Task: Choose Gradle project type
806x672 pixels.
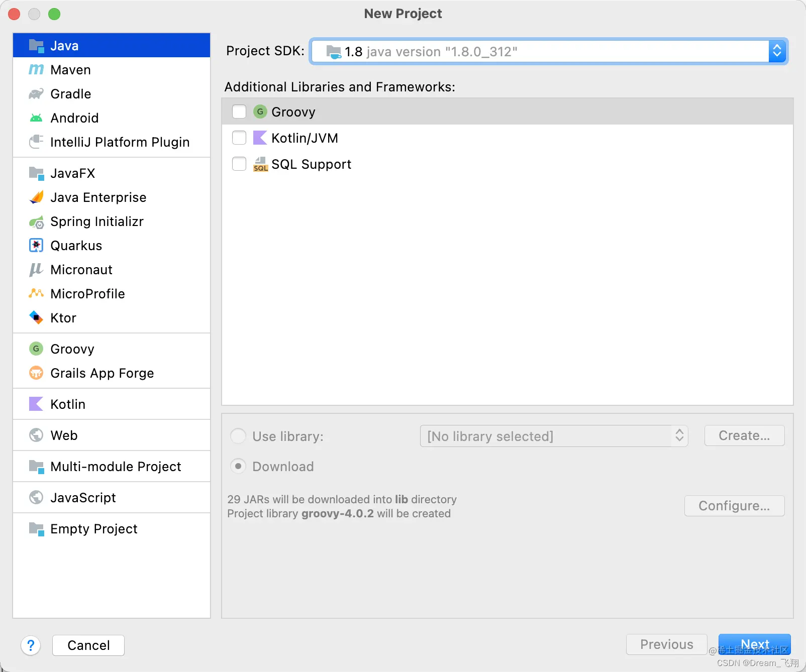Action: [x=112, y=94]
